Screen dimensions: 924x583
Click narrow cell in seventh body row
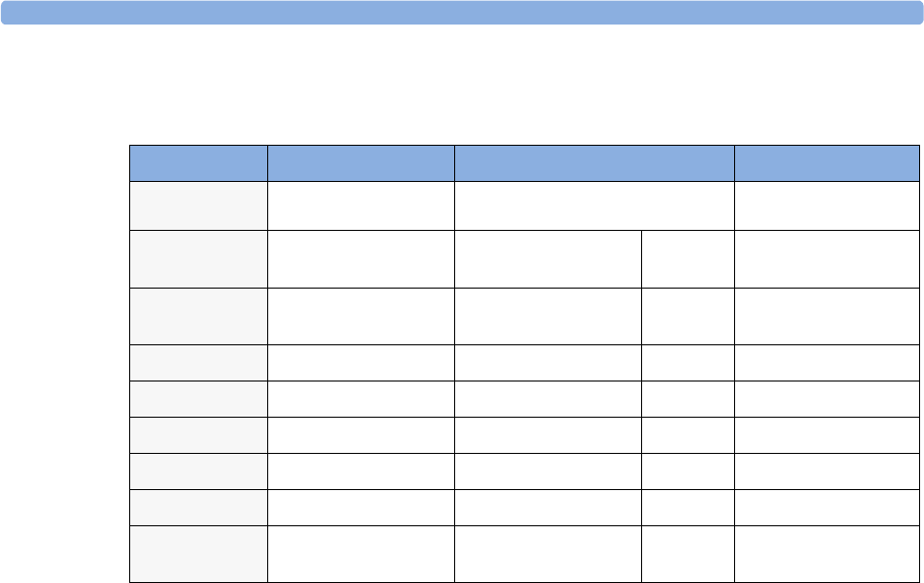688,471
